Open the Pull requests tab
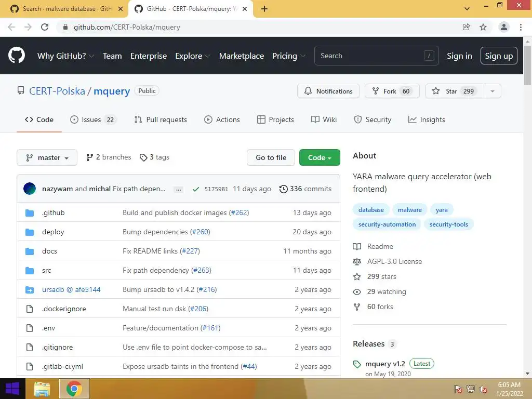532x399 pixels. (x=161, y=120)
